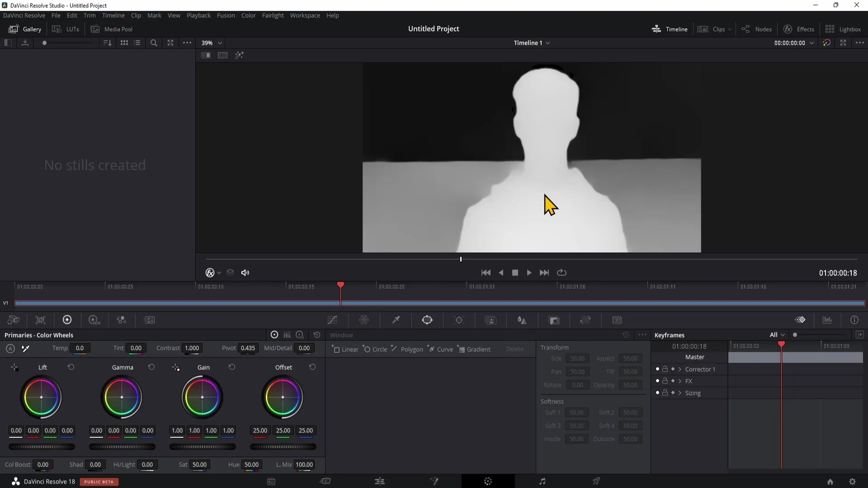Show the Nodes panel
868x488 pixels.
click(x=757, y=29)
